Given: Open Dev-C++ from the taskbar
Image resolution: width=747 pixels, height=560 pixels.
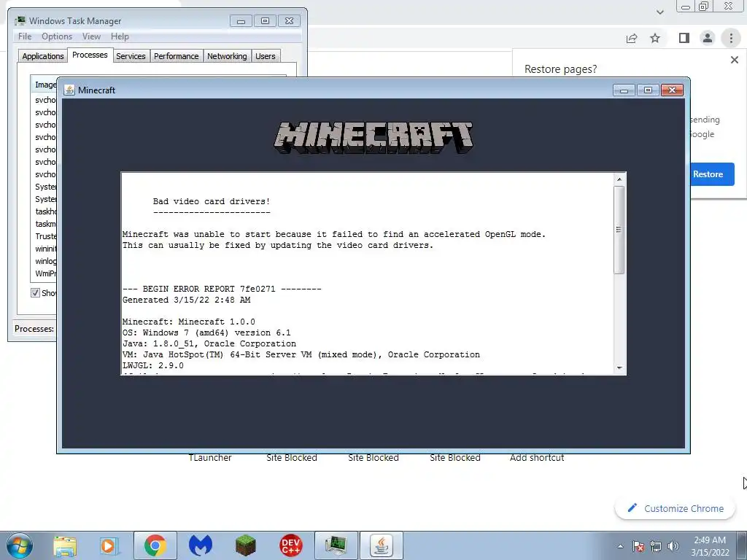Looking at the screenshot, I should 290,545.
